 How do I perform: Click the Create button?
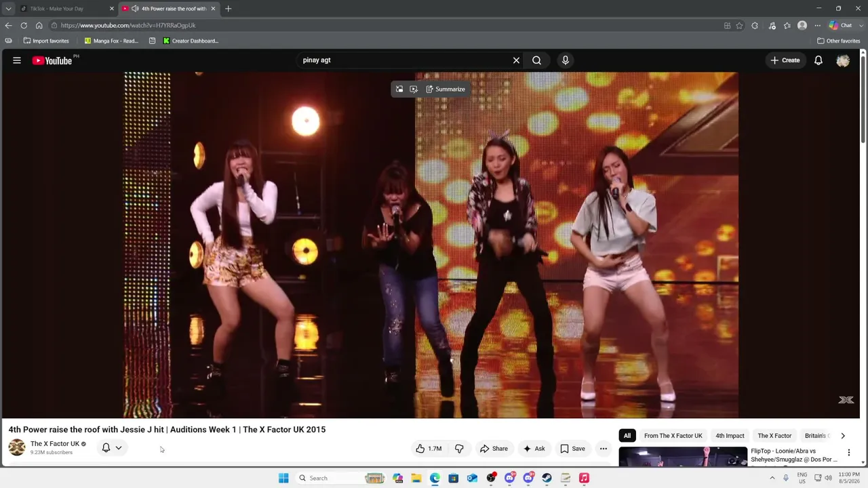point(785,60)
